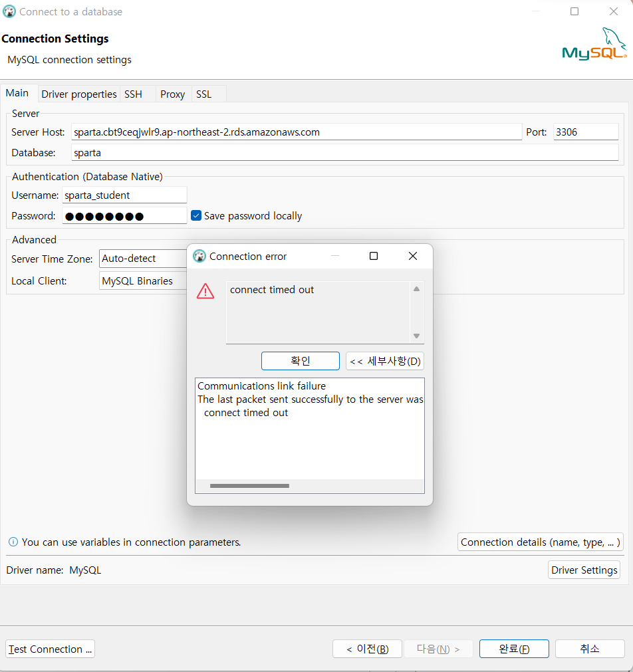Confirm the error with the 확인 button
This screenshot has height=672, width=633.
300,361
